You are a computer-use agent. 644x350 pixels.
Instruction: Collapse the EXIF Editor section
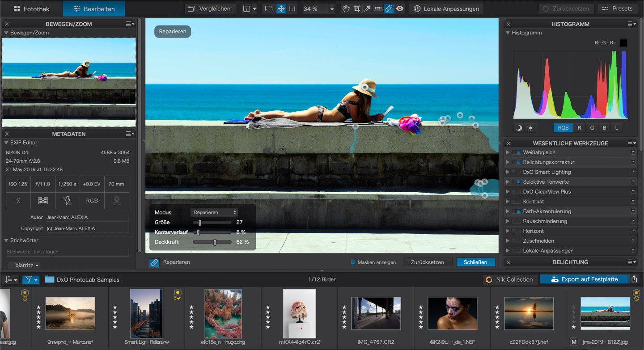(6, 143)
